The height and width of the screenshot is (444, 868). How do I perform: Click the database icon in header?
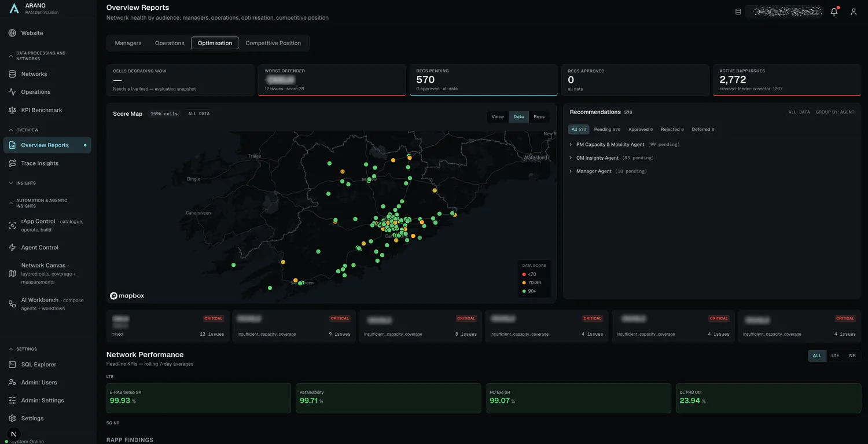[738, 12]
